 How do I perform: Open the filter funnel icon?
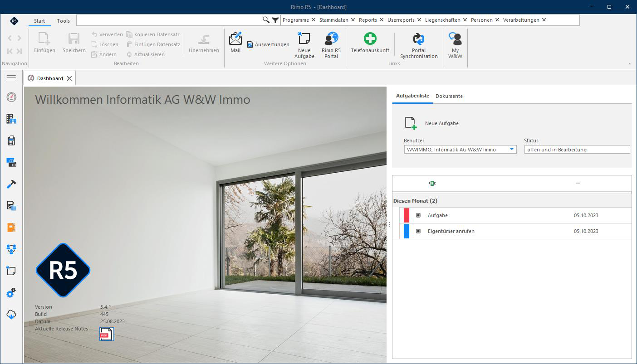(275, 20)
